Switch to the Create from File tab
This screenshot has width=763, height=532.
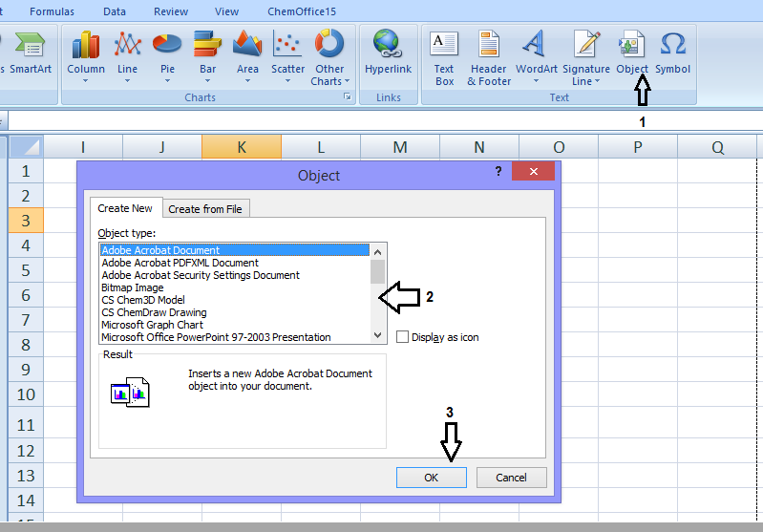(205, 209)
